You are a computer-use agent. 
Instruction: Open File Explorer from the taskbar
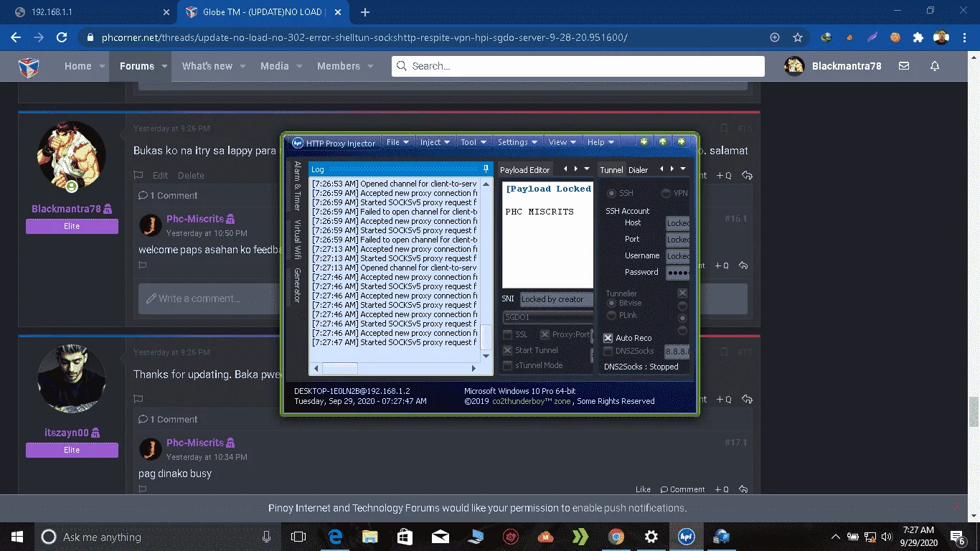pos(369,537)
